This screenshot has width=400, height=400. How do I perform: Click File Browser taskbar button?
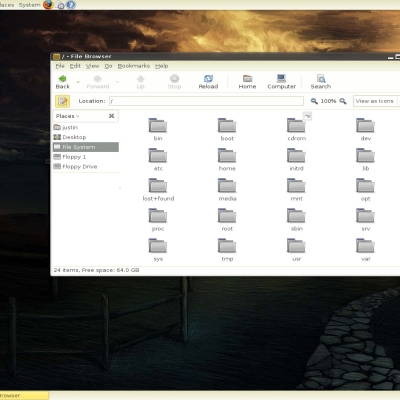(x=24, y=396)
